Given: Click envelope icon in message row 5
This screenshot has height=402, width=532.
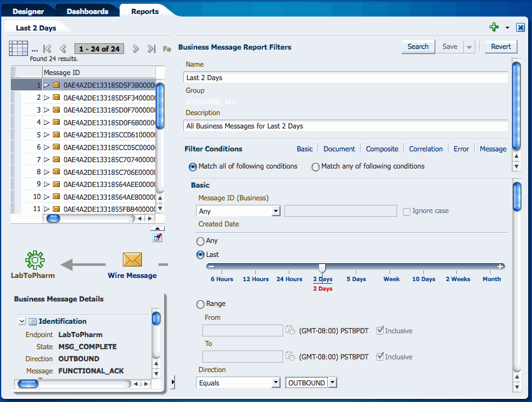Looking at the screenshot, I should [57, 135].
